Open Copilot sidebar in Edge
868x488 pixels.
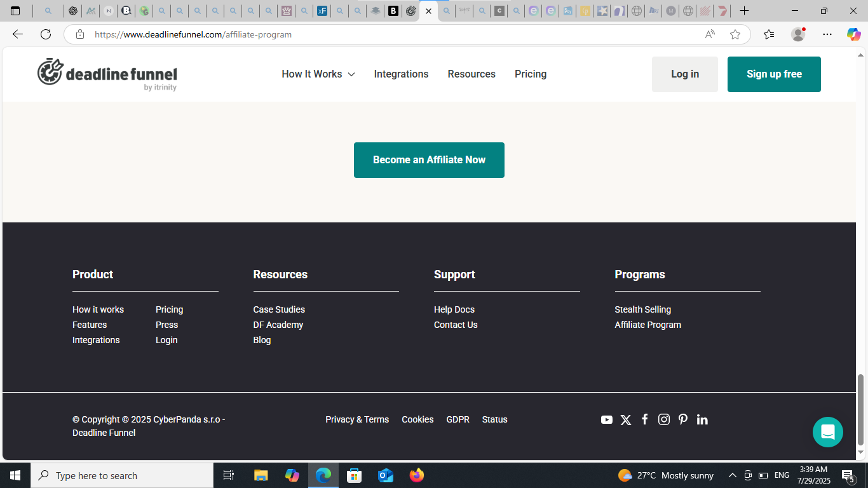coord(853,34)
